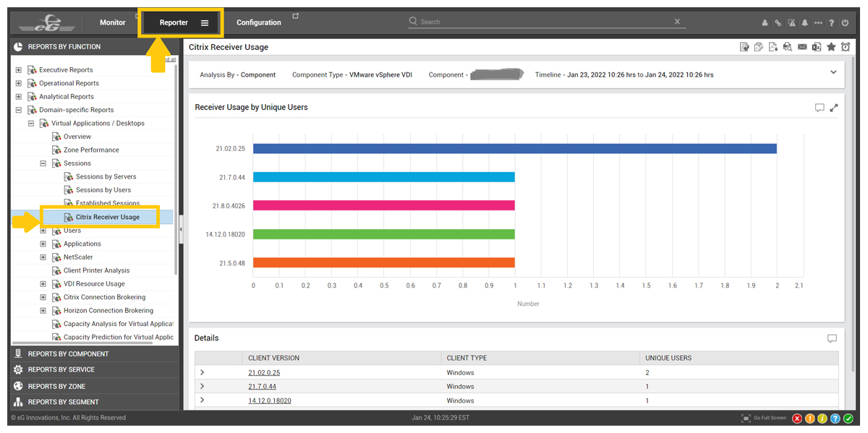Switch to the Monitor tab
868x433 pixels.
tap(113, 22)
